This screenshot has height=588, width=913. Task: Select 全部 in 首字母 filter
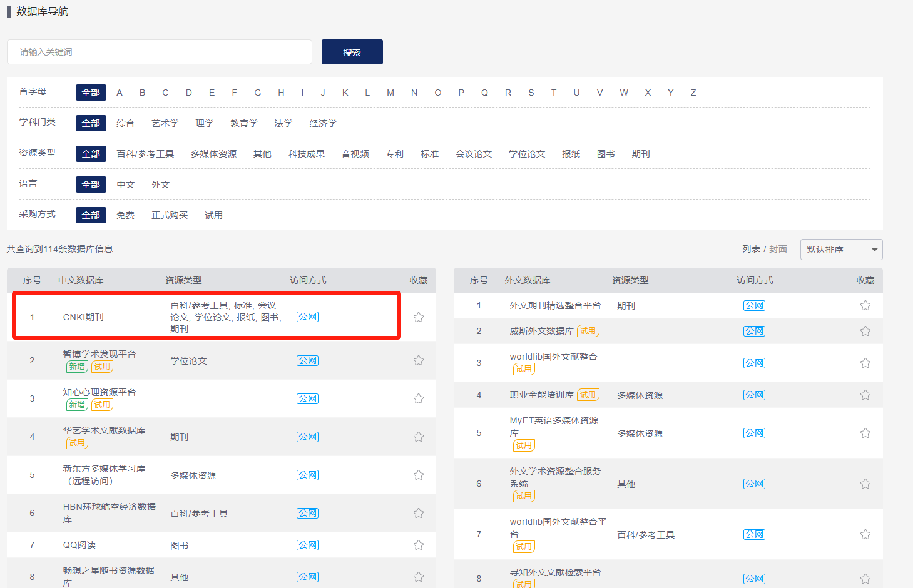click(x=91, y=93)
